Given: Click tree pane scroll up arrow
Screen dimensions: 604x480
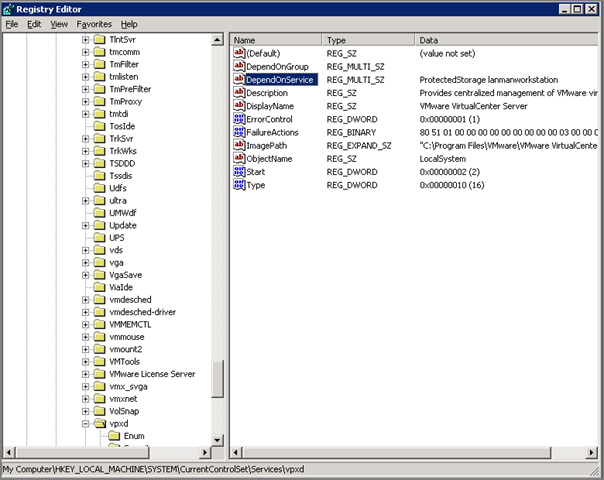Looking at the screenshot, I should point(217,40).
